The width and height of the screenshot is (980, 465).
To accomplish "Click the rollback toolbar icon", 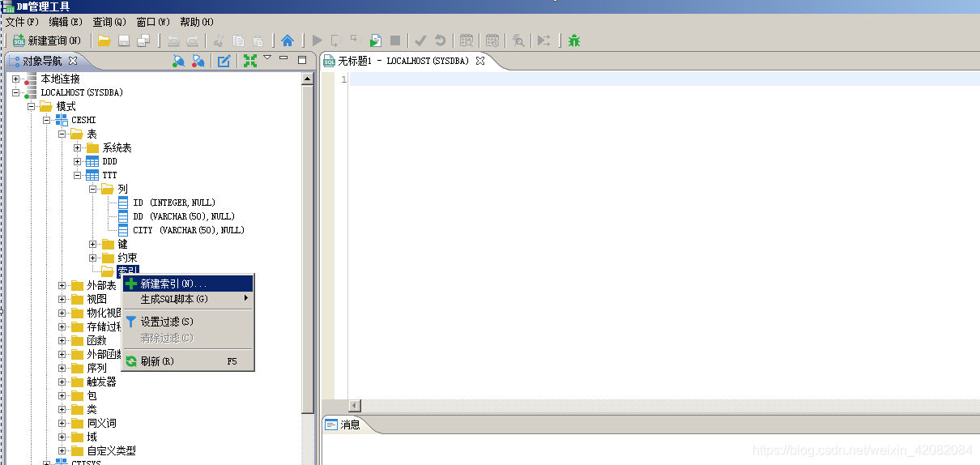I will (x=440, y=41).
